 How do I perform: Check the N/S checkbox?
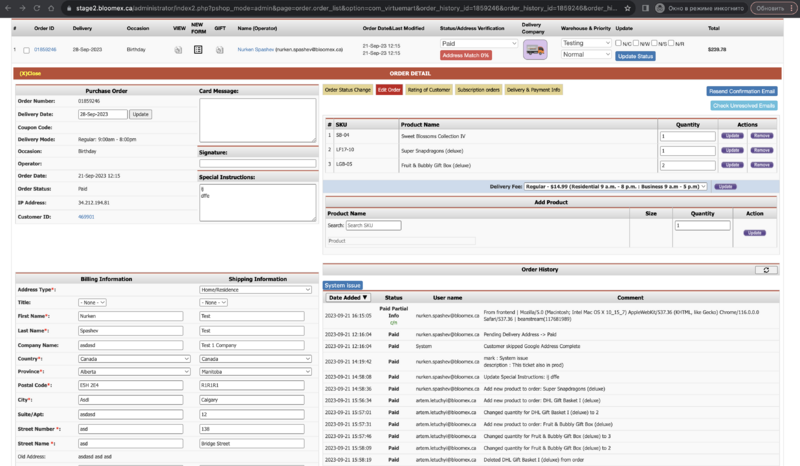click(x=654, y=43)
